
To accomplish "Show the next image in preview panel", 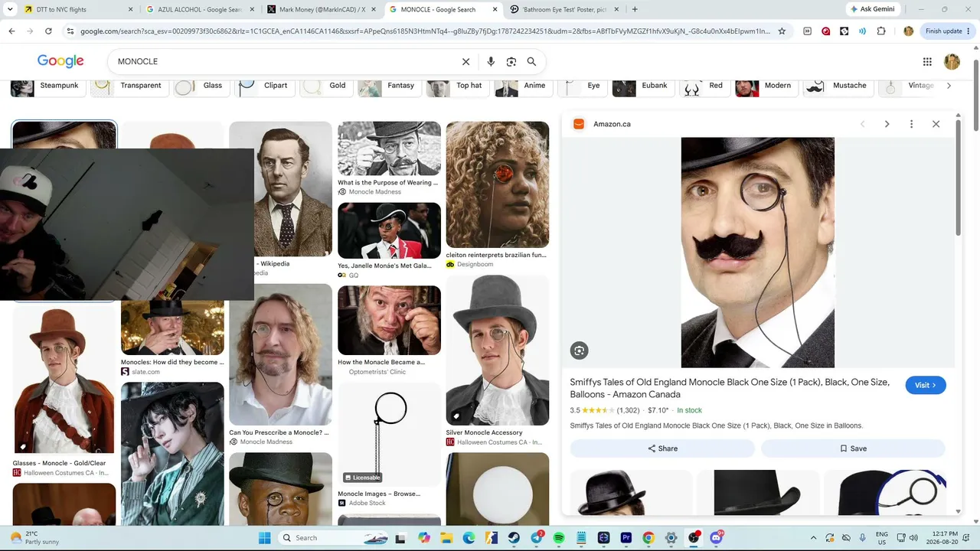I will [887, 124].
